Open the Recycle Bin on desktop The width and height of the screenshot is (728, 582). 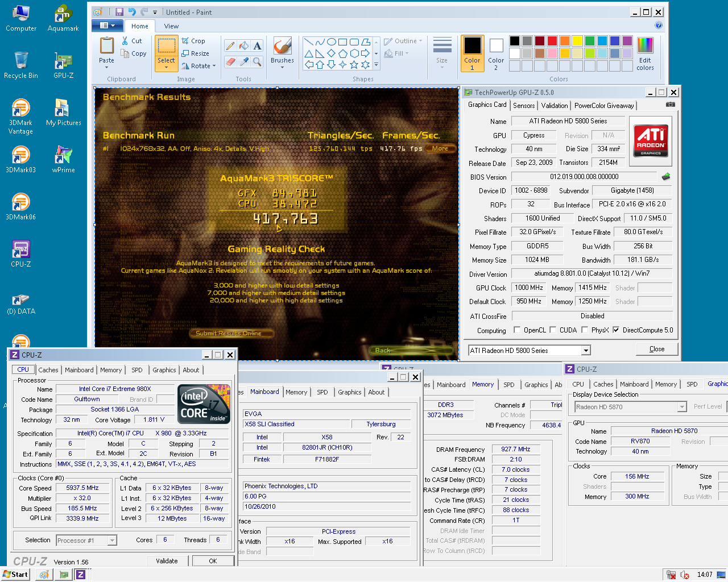(20, 65)
